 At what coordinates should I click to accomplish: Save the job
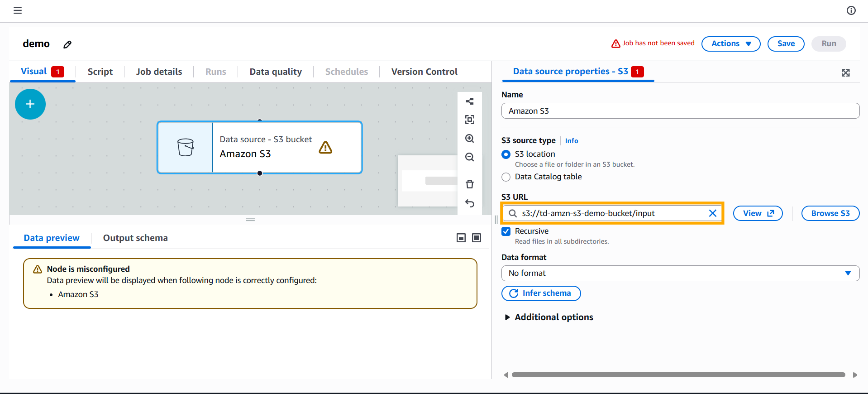tap(786, 44)
